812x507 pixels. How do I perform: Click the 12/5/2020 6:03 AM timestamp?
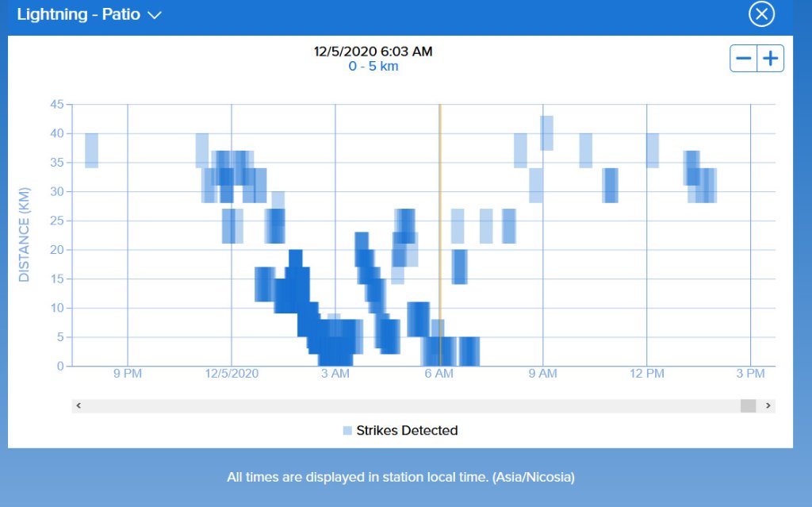[x=373, y=52]
